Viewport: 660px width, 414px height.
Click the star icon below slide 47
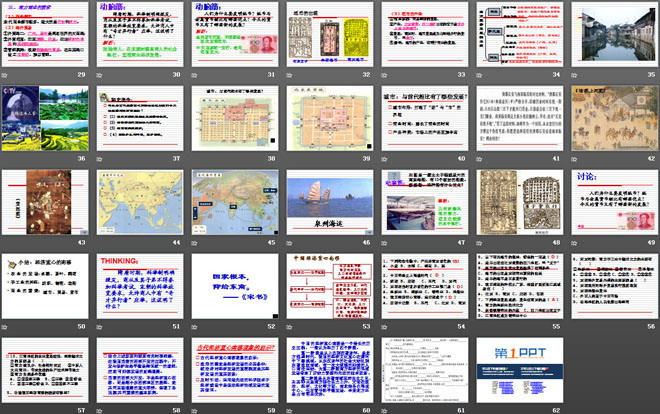coord(387,239)
